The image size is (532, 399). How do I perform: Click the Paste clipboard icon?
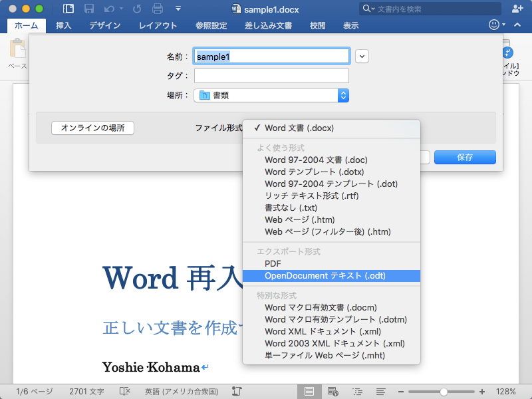pos(18,49)
